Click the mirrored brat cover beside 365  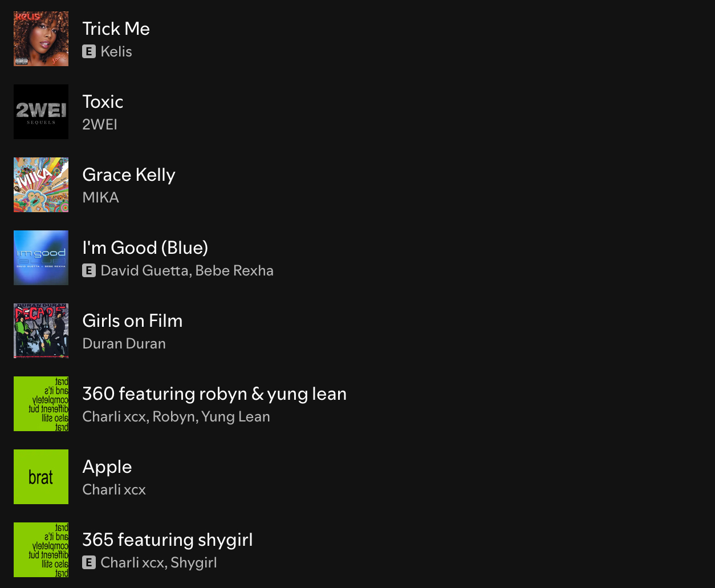point(41,550)
